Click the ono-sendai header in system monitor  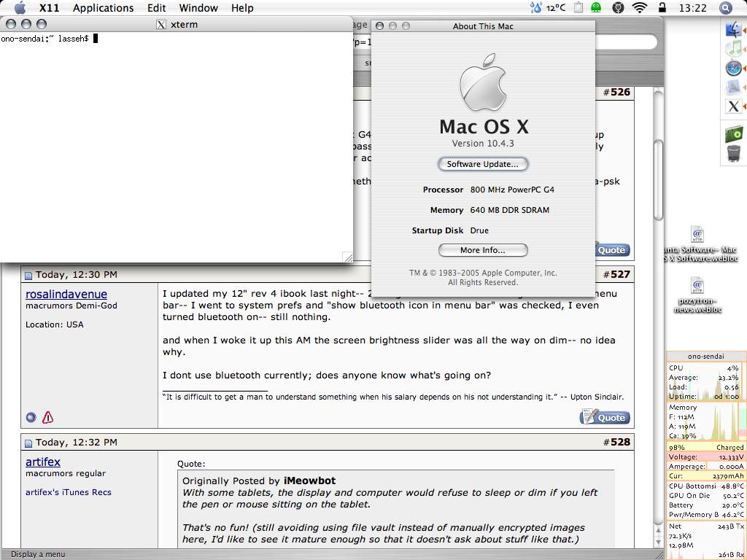tap(705, 356)
